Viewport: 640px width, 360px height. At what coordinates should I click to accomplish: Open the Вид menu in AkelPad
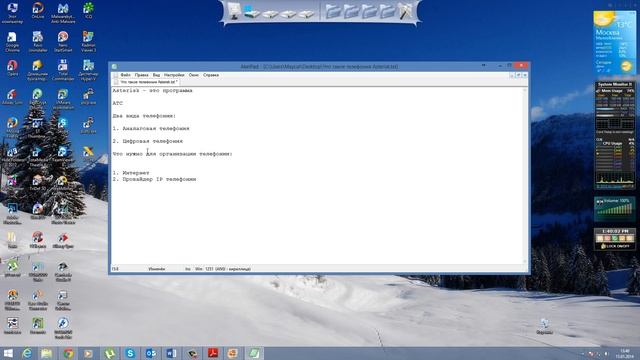click(156, 75)
